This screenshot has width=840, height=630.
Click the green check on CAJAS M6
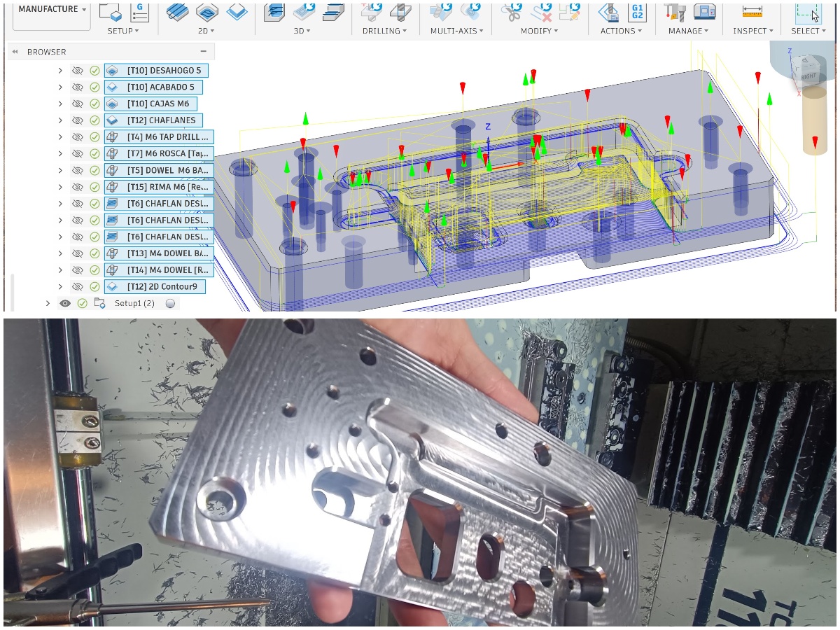[x=94, y=104]
